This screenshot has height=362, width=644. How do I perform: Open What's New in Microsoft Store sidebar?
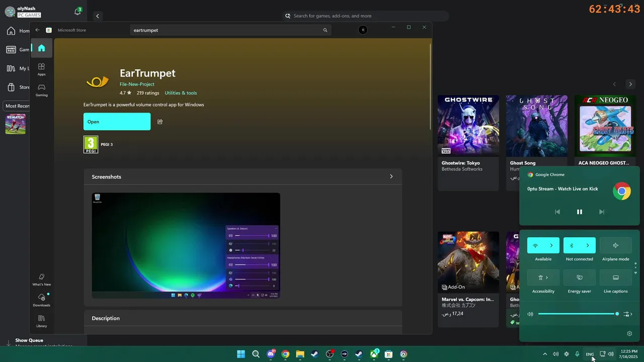tap(41, 280)
